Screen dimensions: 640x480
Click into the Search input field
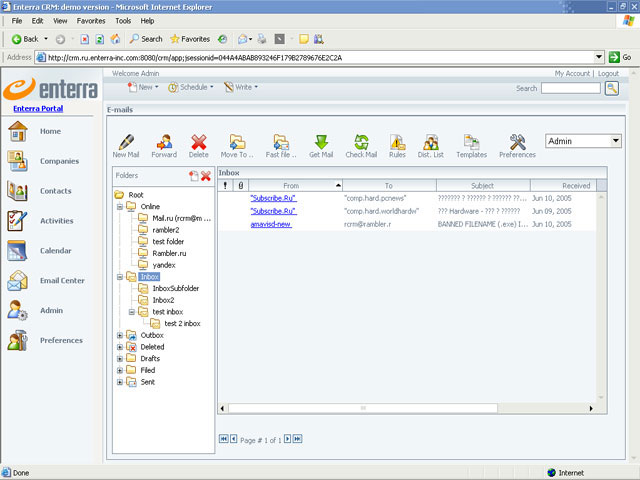click(x=571, y=88)
